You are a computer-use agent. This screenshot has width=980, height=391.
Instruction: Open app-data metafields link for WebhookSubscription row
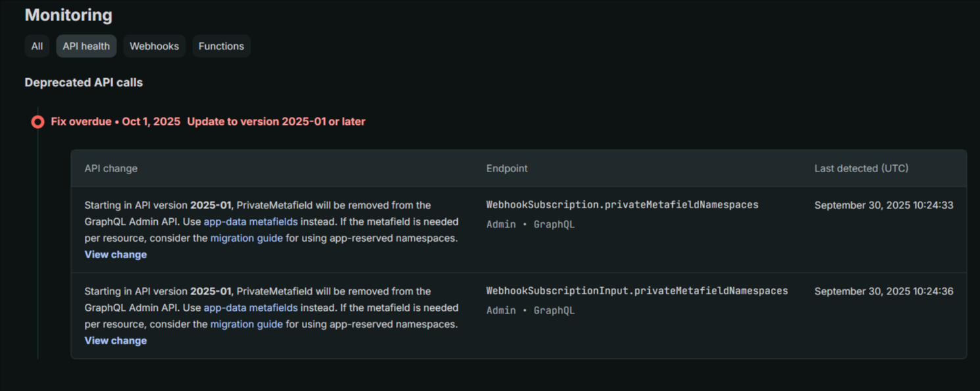(251, 222)
